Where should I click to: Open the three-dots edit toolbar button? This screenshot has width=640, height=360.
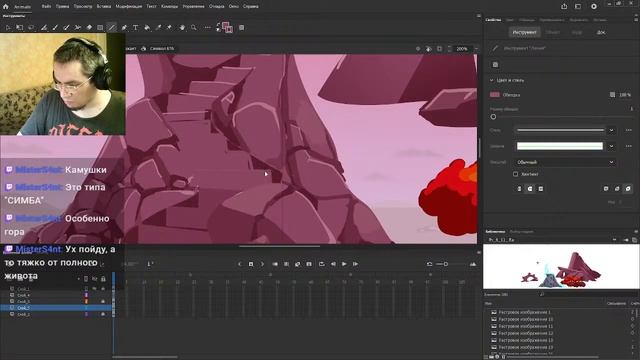coord(207,28)
